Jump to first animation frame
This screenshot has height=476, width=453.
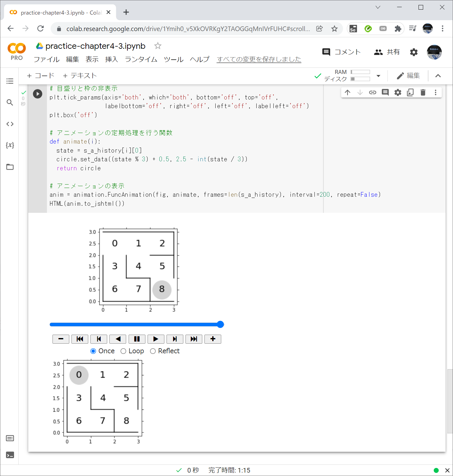tap(80, 339)
